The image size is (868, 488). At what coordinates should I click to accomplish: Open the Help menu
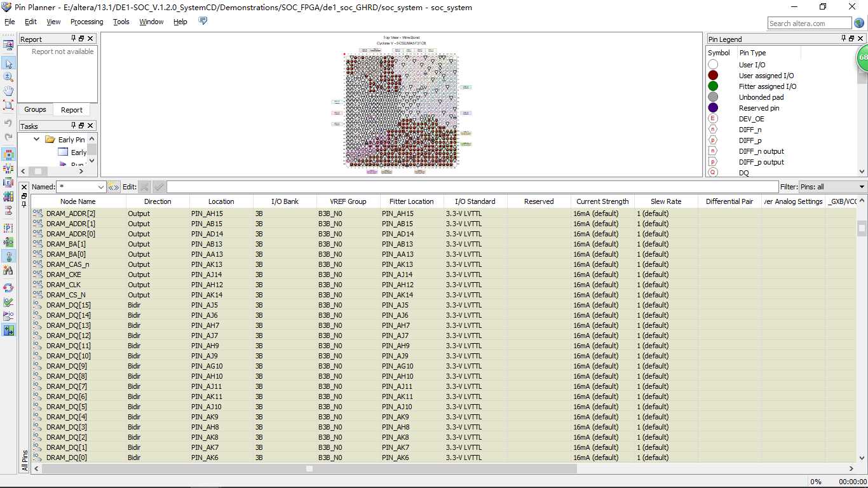180,22
